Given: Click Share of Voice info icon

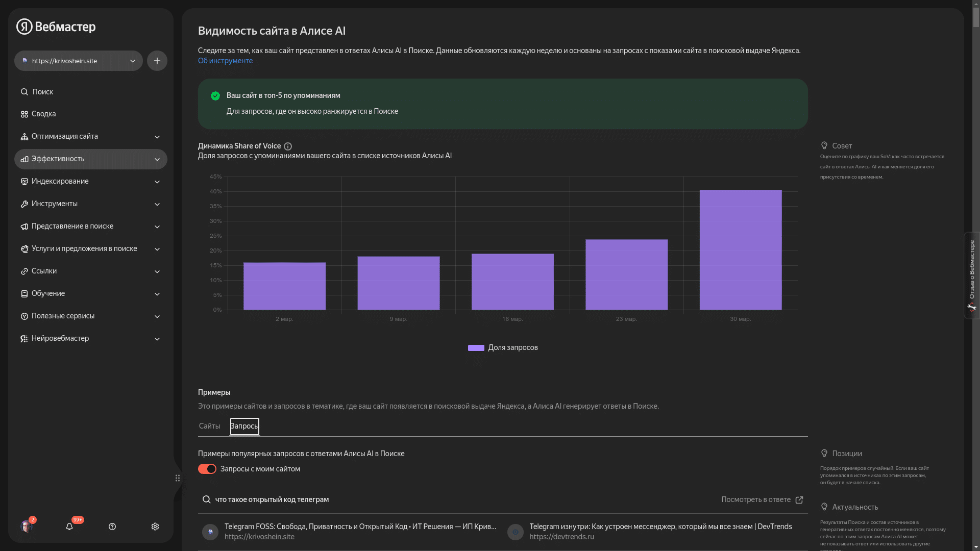Looking at the screenshot, I should coord(288,146).
